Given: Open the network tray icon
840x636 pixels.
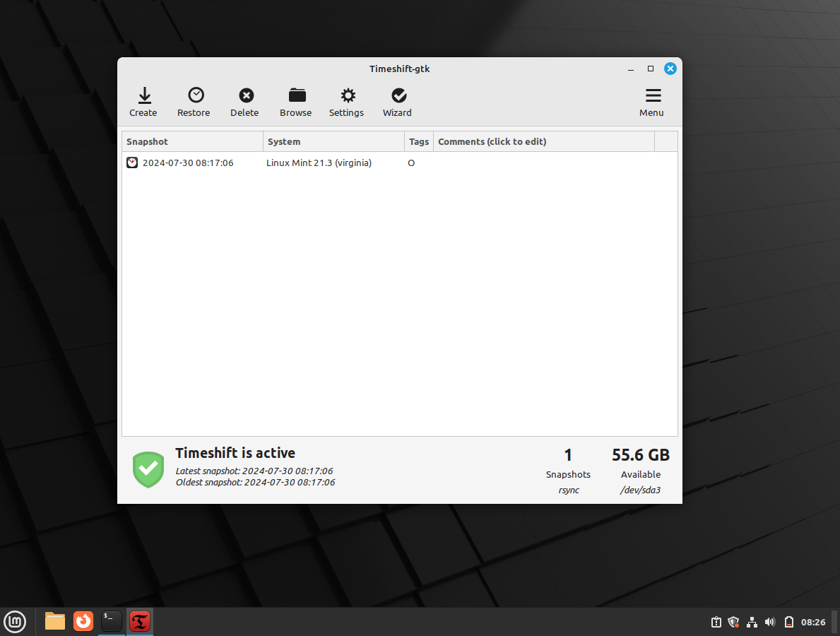Looking at the screenshot, I should pyautogui.click(x=752, y=622).
